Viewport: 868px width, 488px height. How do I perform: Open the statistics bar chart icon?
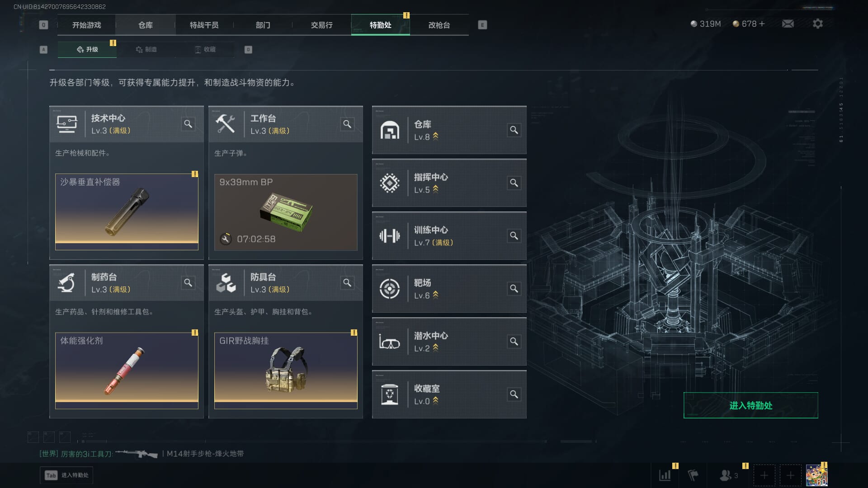pyautogui.click(x=665, y=475)
